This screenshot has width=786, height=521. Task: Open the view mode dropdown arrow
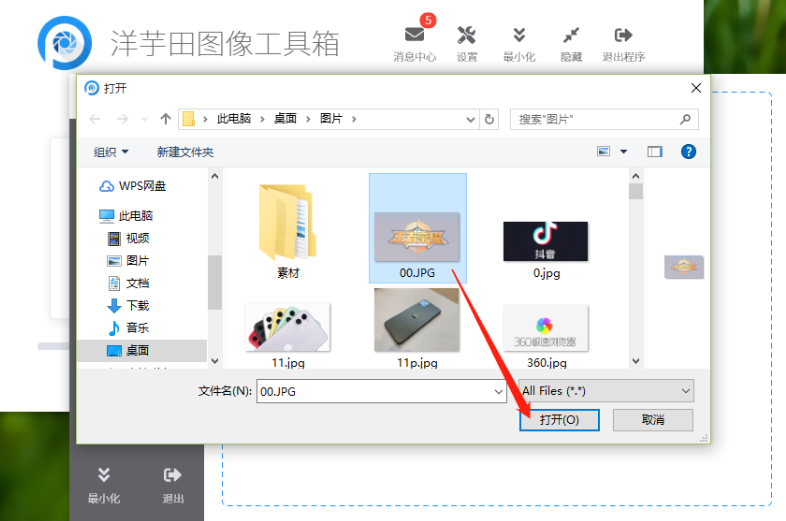(x=624, y=152)
